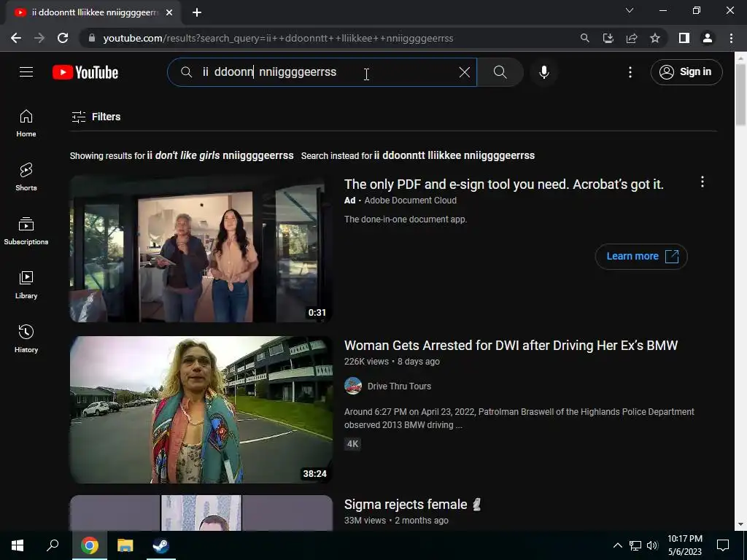Viewport: 747px width, 560px height.
Task: Open the Chrome three-dot menu
Action: 731,38
